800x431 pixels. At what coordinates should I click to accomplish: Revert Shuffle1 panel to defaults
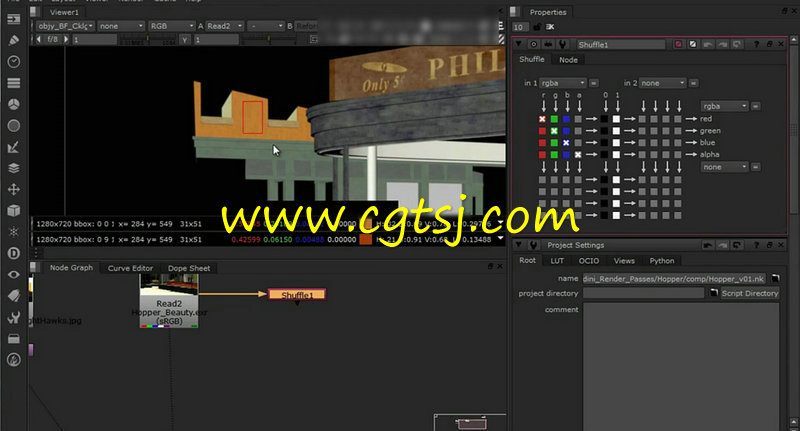click(737, 44)
